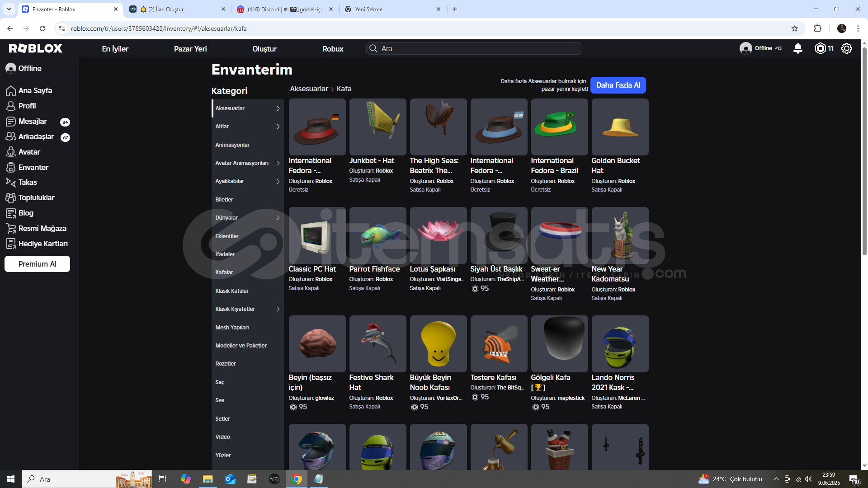Go to Takas in the sidebar
Viewport: 868px width, 488px height.
[x=27, y=182]
